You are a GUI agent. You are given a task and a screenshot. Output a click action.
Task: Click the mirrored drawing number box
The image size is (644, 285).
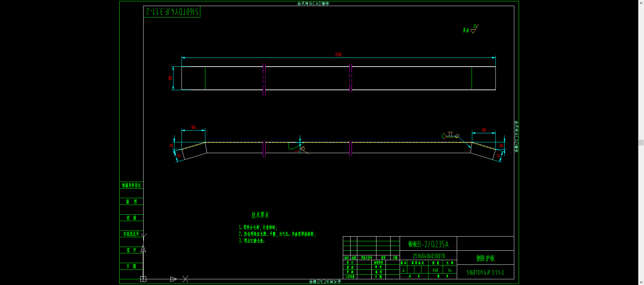[x=172, y=12]
